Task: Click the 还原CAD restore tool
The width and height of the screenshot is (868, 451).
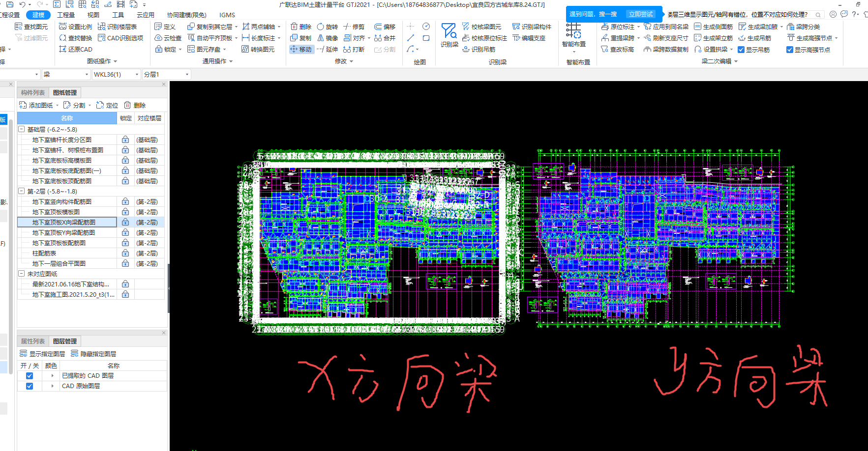Action: pos(75,49)
